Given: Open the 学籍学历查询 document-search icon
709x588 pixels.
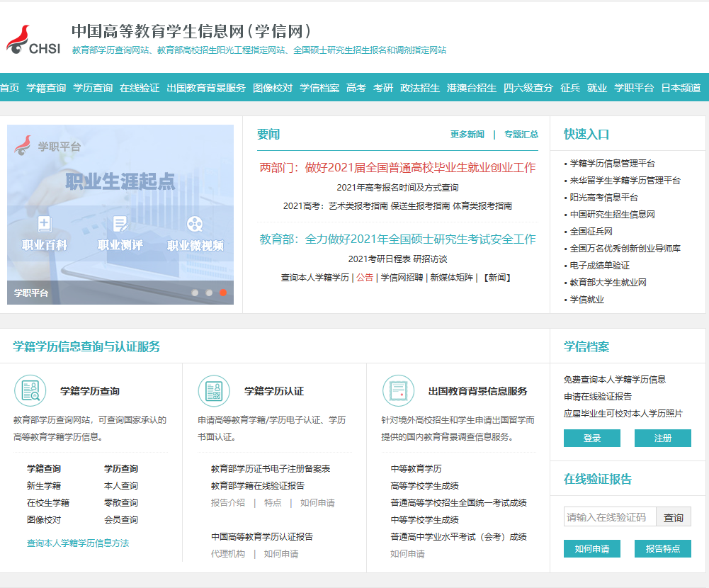Looking at the screenshot, I should coord(30,391).
